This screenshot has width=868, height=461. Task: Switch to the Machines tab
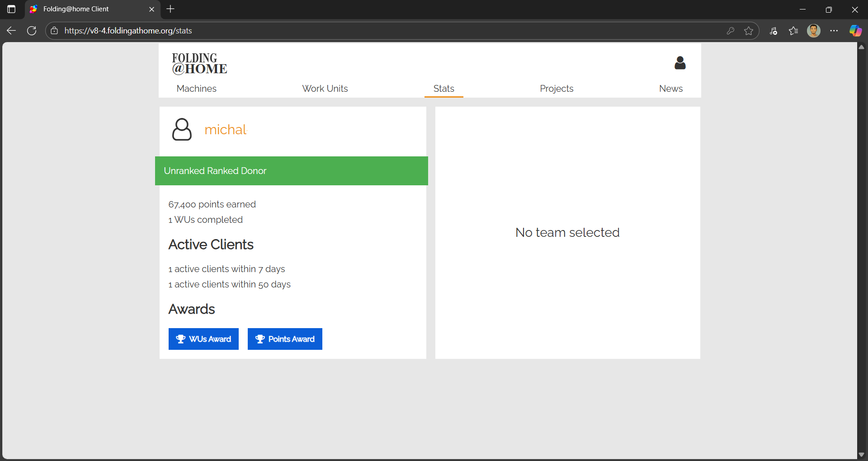coord(196,89)
